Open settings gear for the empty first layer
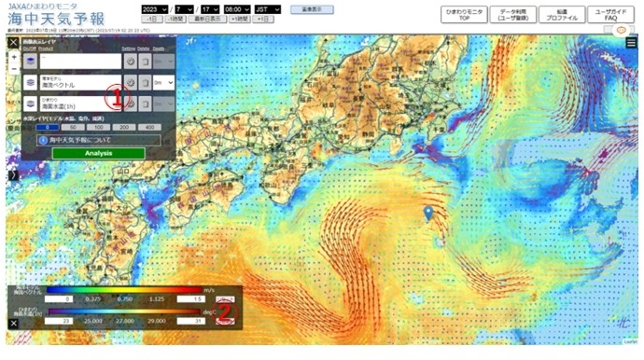 pyautogui.click(x=131, y=62)
